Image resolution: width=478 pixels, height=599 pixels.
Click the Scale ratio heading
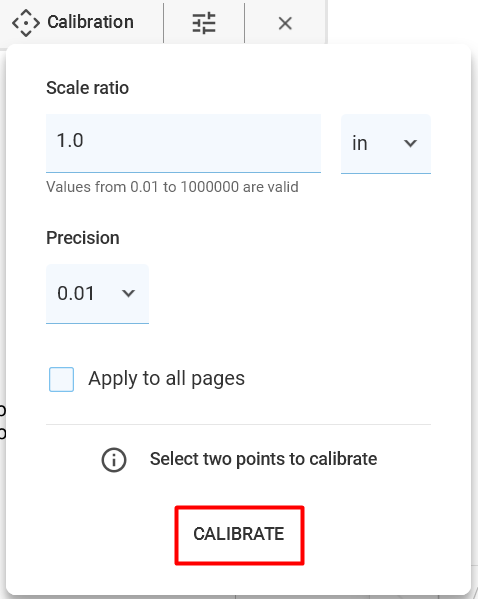click(87, 88)
